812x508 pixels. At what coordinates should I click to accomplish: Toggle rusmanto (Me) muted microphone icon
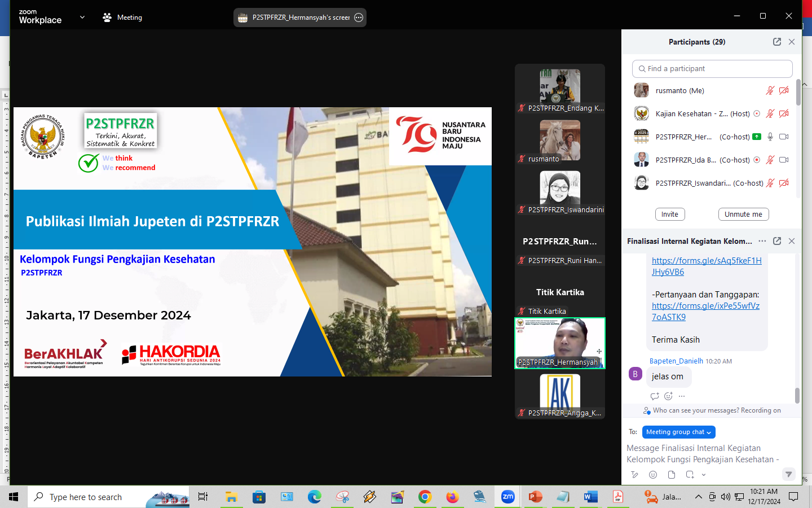click(x=770, y=90)
